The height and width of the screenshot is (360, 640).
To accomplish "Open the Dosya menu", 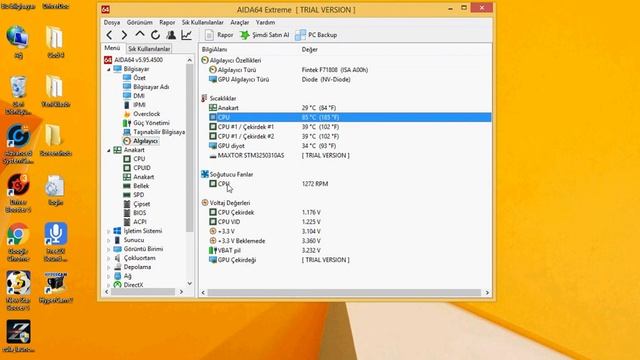I will [x=112, y=22].
